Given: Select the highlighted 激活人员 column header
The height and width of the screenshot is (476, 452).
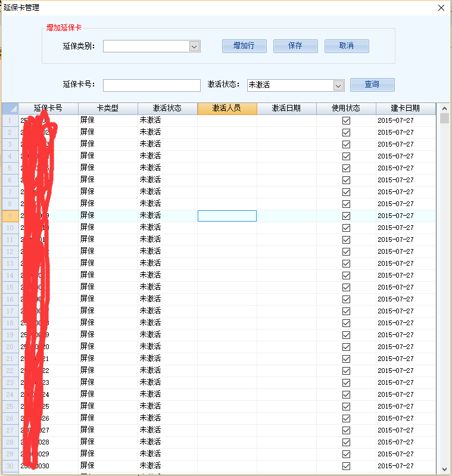Looking at the screenshot, I should point(227,108).
